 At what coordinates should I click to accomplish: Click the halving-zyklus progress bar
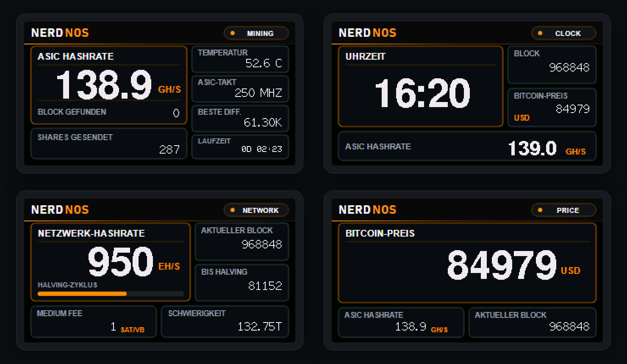pos(111,294)
